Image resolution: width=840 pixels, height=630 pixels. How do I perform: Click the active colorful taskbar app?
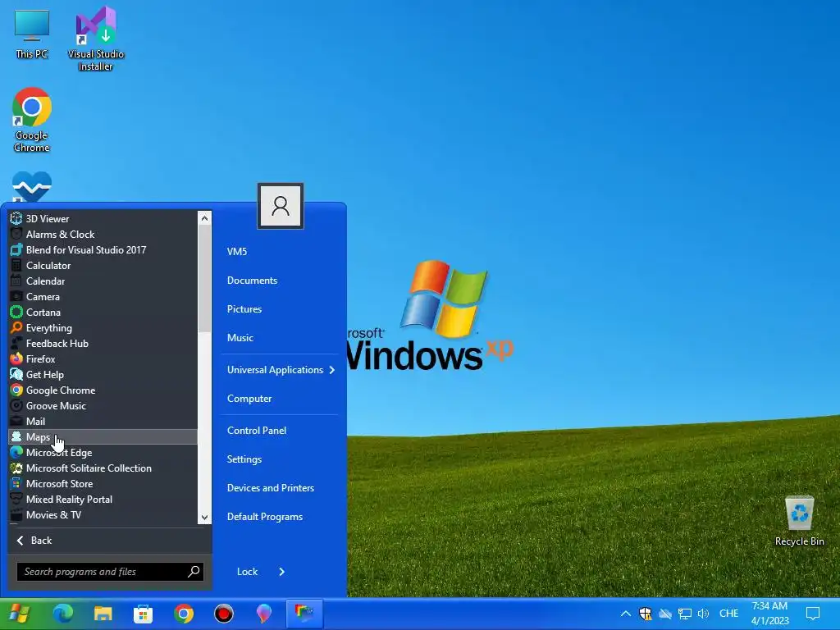pos(304,614)
